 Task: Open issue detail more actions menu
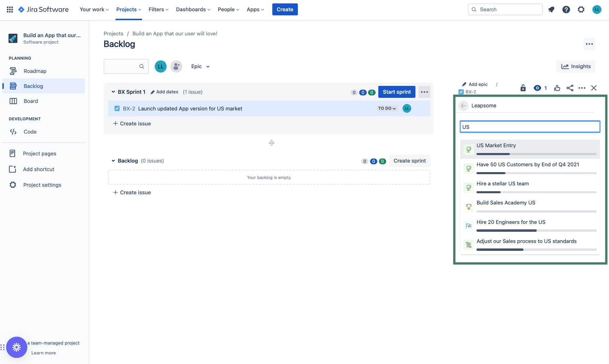tap(582, 88)
